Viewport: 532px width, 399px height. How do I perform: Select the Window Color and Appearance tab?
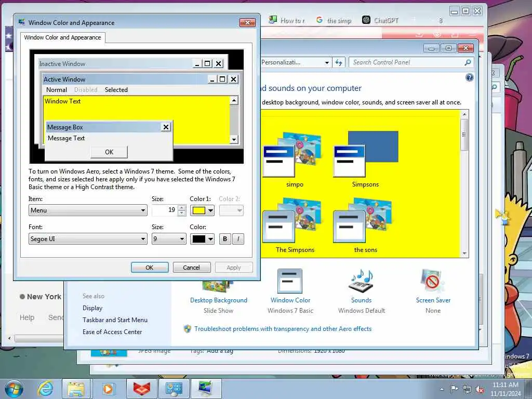62,37
